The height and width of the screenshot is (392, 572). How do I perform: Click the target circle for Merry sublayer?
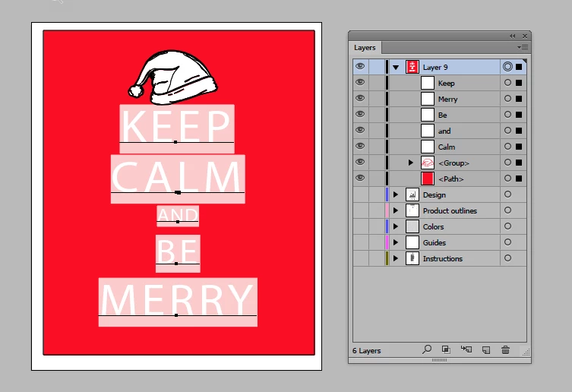(507, 99)
